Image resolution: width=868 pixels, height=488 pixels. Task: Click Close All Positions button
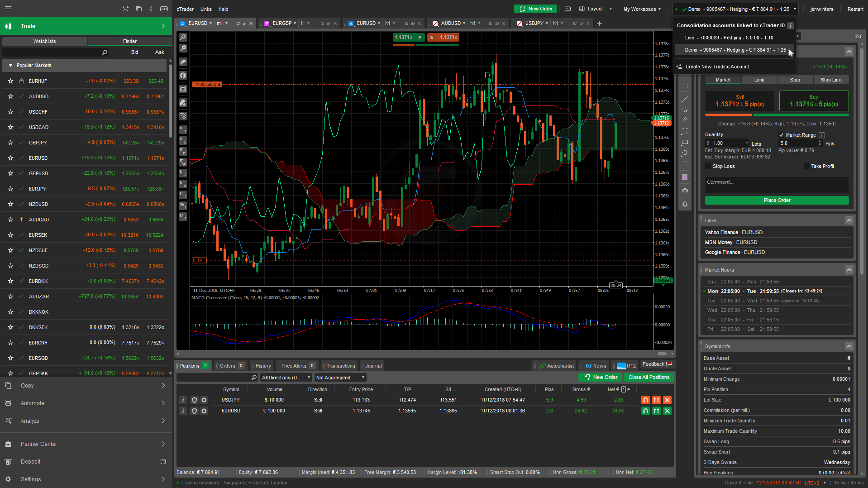[649, 377]
